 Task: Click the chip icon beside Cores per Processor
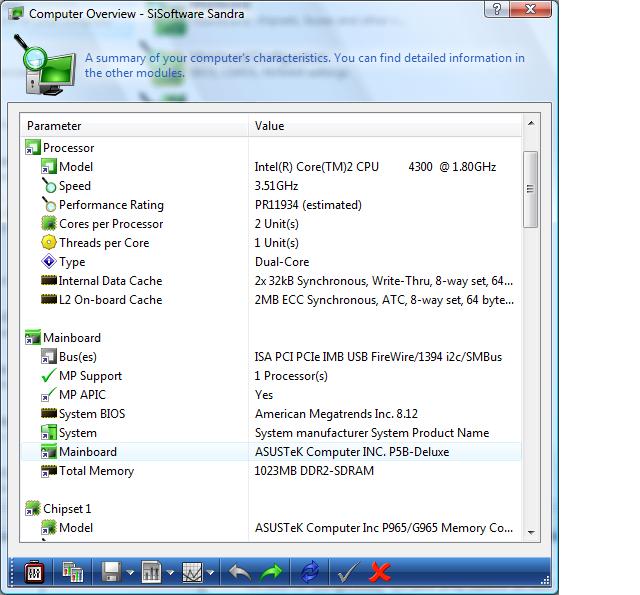[49, 224]
